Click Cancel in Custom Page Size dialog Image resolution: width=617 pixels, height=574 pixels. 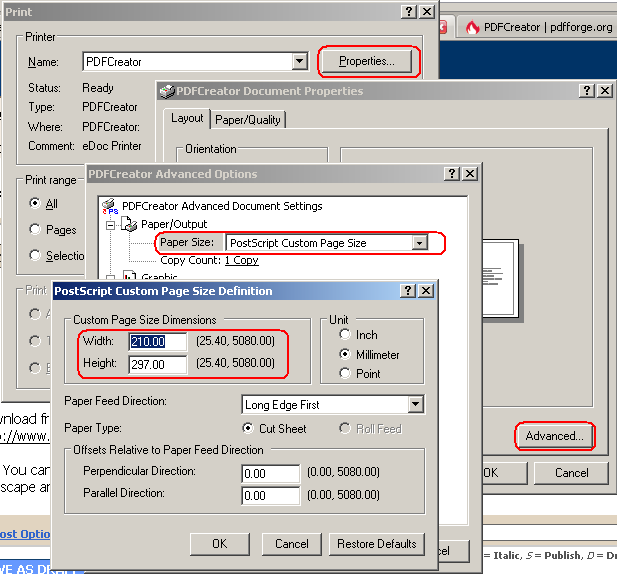[x=292, y=544]
